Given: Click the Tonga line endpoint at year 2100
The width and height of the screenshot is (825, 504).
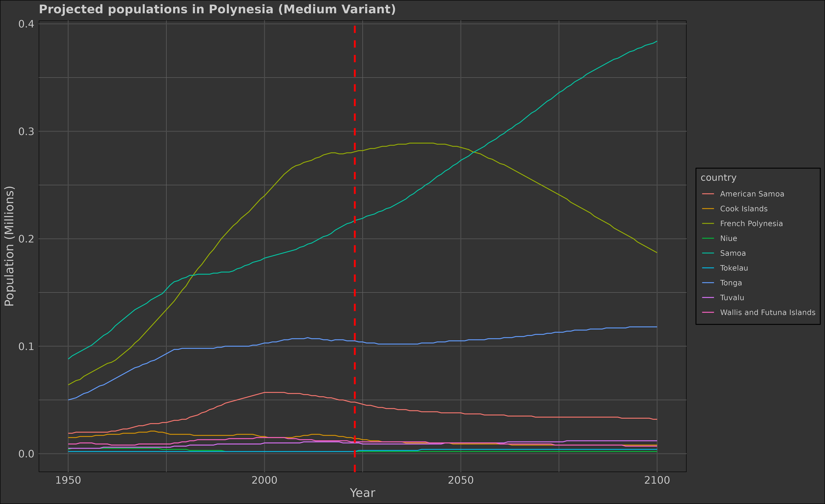Looking at the screenshot, I should tap(657, 327).
